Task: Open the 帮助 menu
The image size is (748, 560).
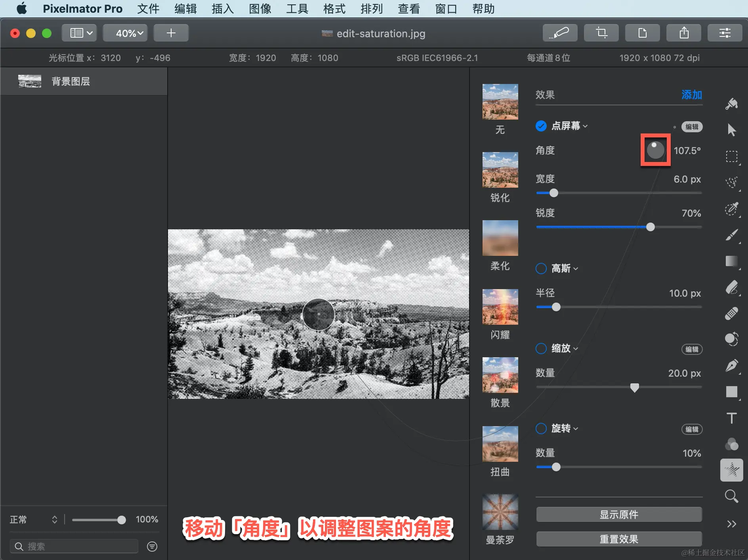Action: click(483, 9)
